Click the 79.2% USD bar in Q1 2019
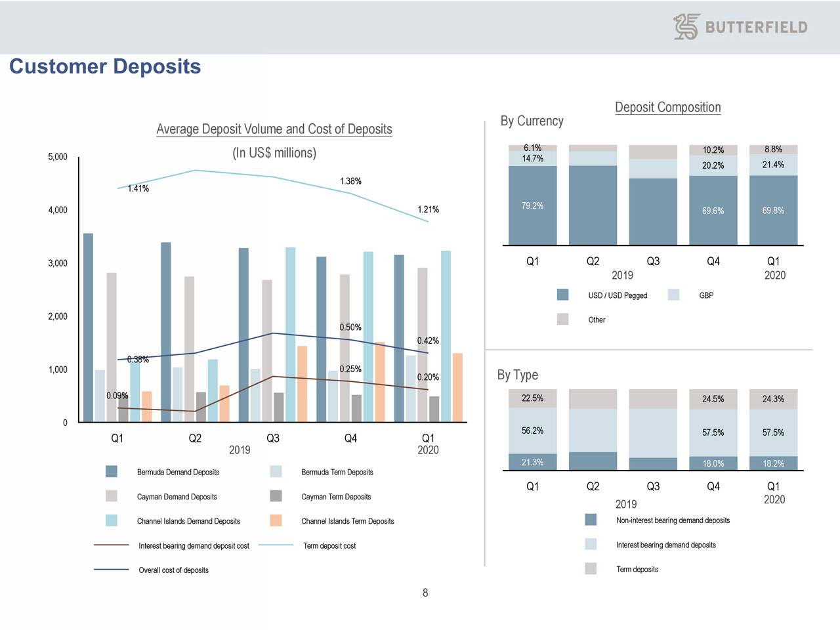Screen dimensions: 840x630 pyautogui.click(x=532, y=205)
